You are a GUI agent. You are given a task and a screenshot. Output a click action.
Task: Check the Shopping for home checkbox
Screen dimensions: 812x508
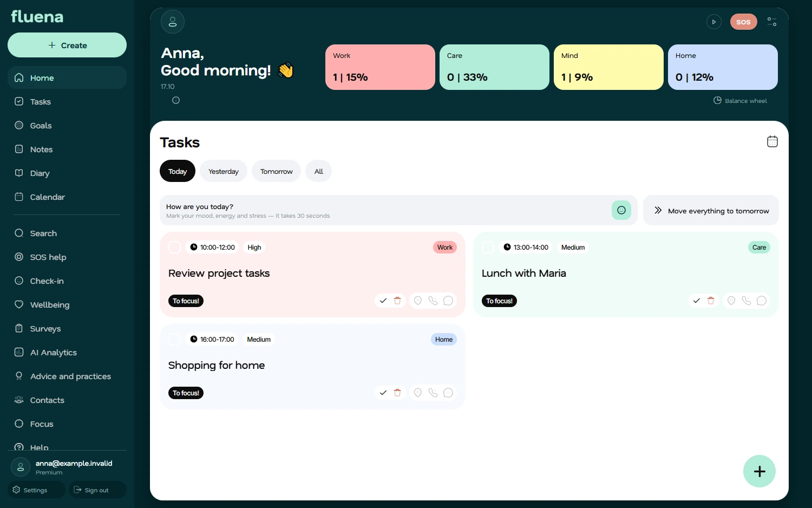pyautogui.click(x=174, y=340)
